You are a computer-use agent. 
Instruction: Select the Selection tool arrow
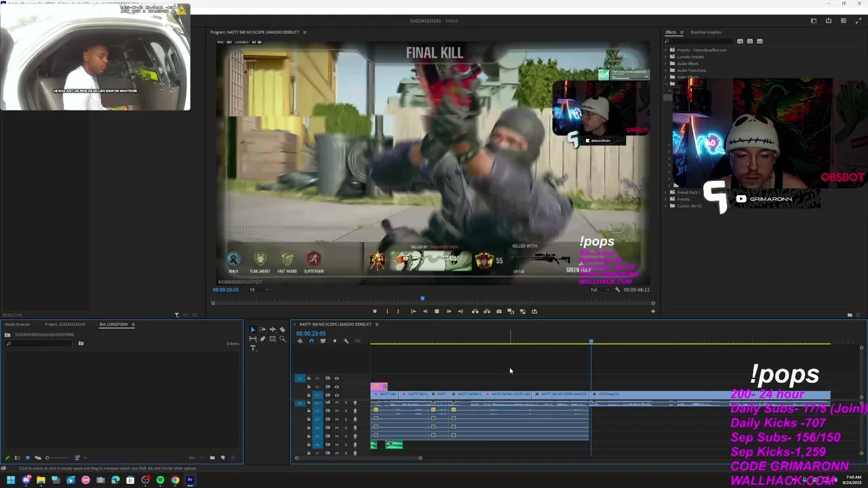pyautogui.click(x=253, y=329)
